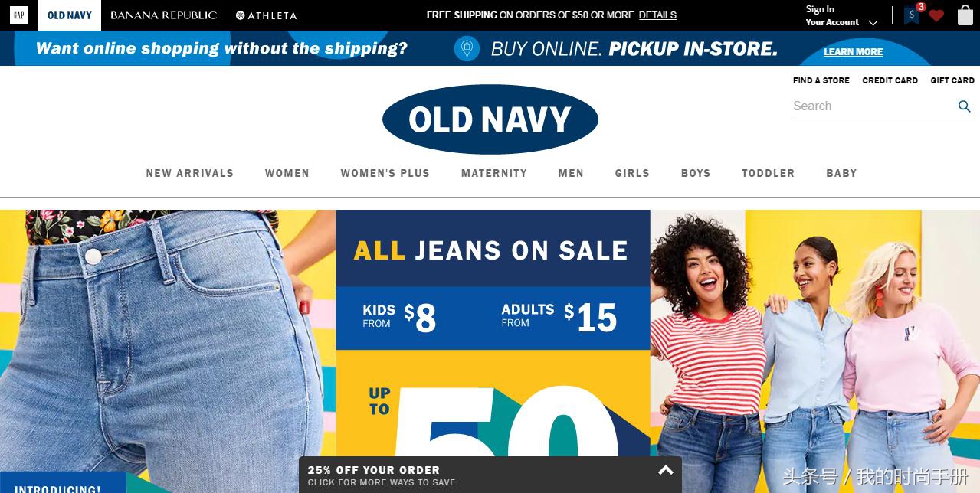Expand the 25% off your order chevron
Screen dimensions: 980x493
point(666,470)
